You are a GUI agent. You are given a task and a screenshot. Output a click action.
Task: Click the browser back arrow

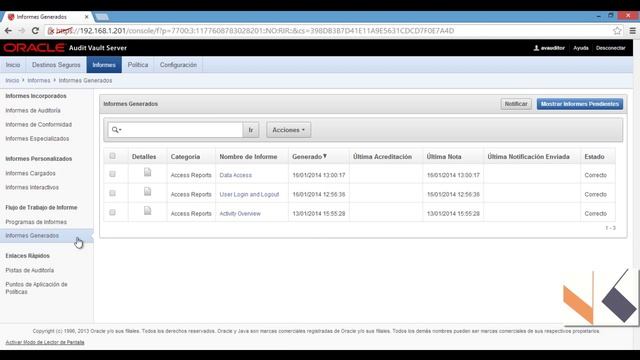[8, 31]
